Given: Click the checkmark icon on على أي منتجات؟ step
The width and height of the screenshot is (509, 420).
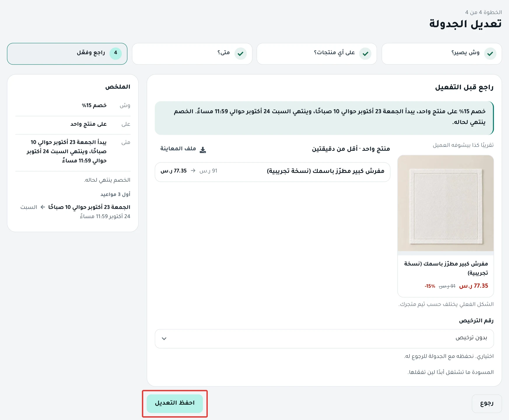Looking at the screenshot, I should pyautogui.click(x=365, y=54).
